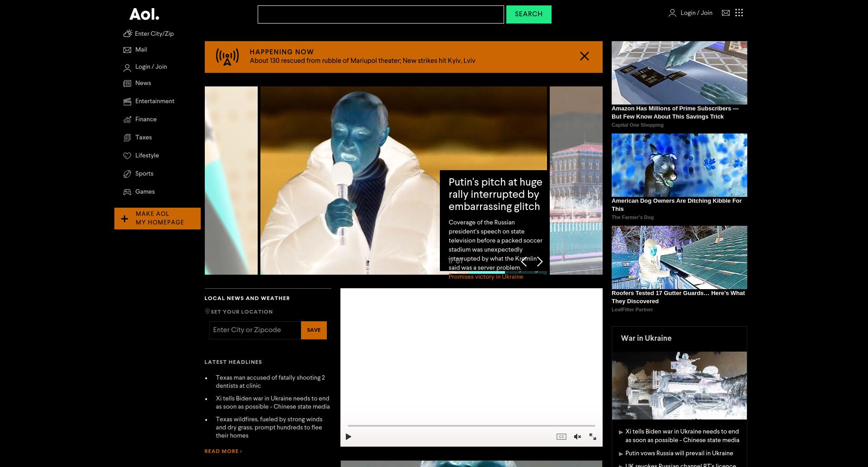868x467 pixels.
Task: Click the Entertainment clapperboard icon
Action: pyautogui.click(x=127, y=101)
